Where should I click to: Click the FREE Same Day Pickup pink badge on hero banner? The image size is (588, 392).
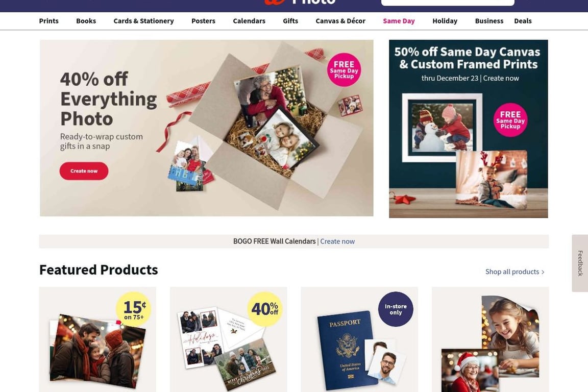344,70
